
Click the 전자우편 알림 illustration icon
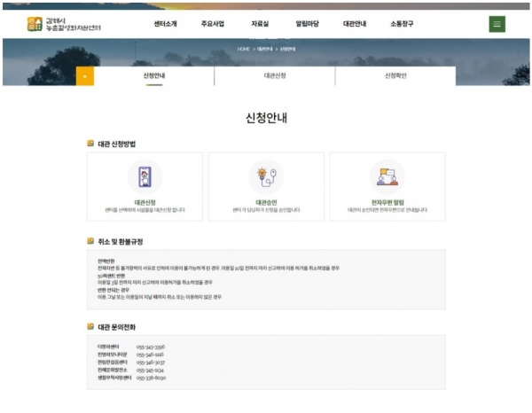coord(387,176)
